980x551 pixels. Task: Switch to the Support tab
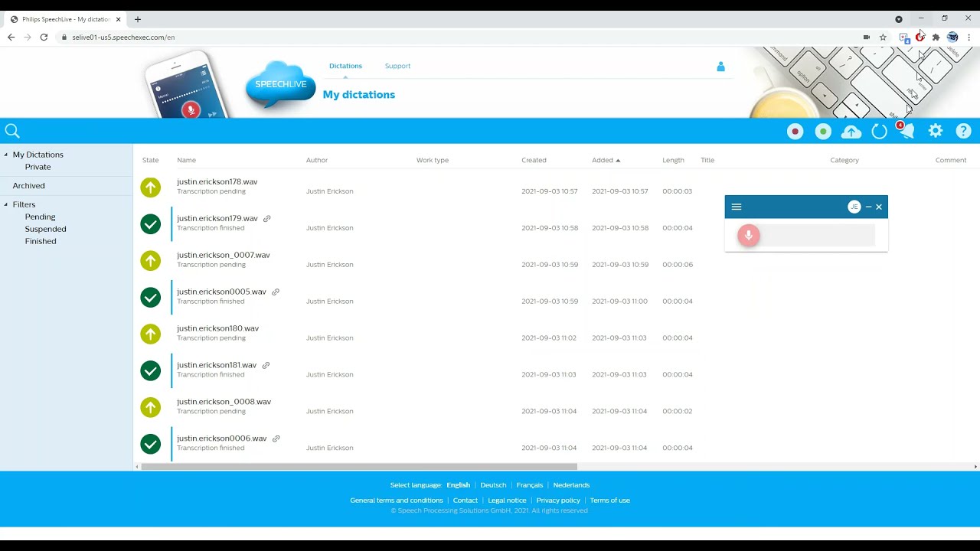click(397, 66)
